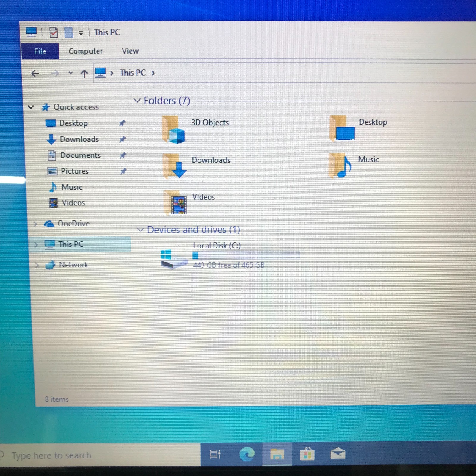Click the 443 GB free of 465 GB text
Screen dimensions: 476x476
pyautogui.click(x=229, y=265)
